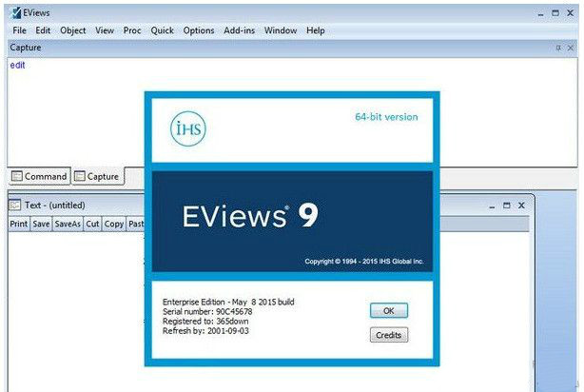The width and height of the screenshot is (584, 392).
Task: Open the Object menu
Action: 73,30
